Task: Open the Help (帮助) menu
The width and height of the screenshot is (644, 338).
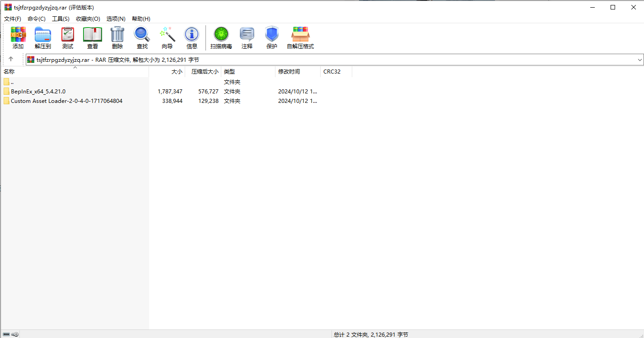Action: click(x=141, y=19)
